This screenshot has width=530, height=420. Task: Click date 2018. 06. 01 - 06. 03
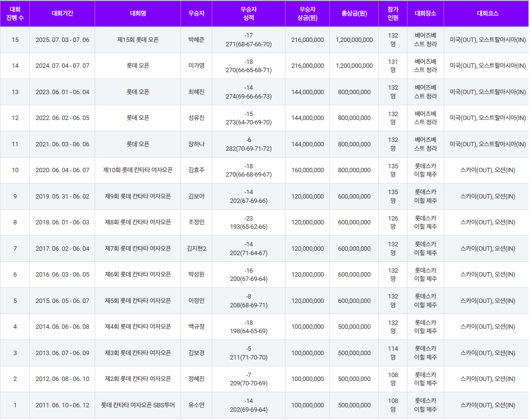[x=62, y=222]
